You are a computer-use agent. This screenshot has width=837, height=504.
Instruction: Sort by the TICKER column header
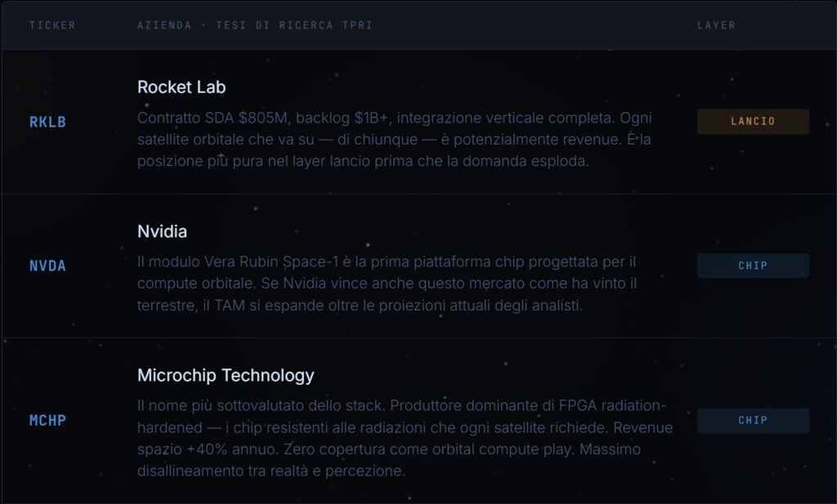tap(52, 25)
